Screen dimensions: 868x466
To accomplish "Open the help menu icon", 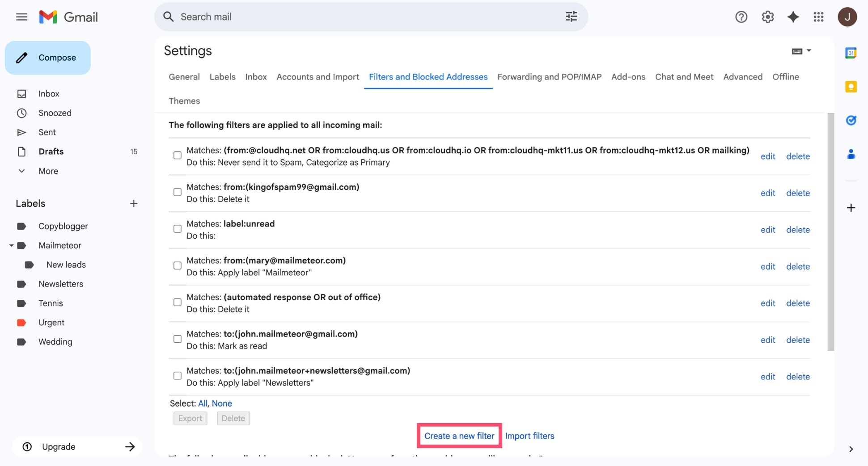I will 741,17.
